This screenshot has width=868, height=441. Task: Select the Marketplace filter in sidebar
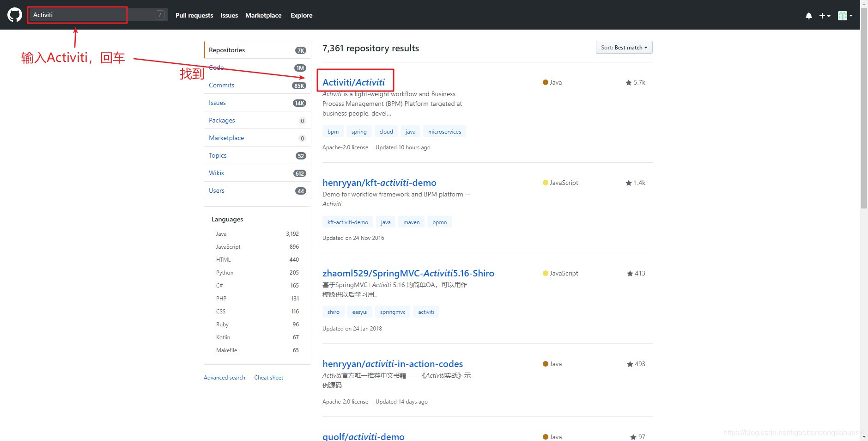pyautogui.click(x=257, y=138)
